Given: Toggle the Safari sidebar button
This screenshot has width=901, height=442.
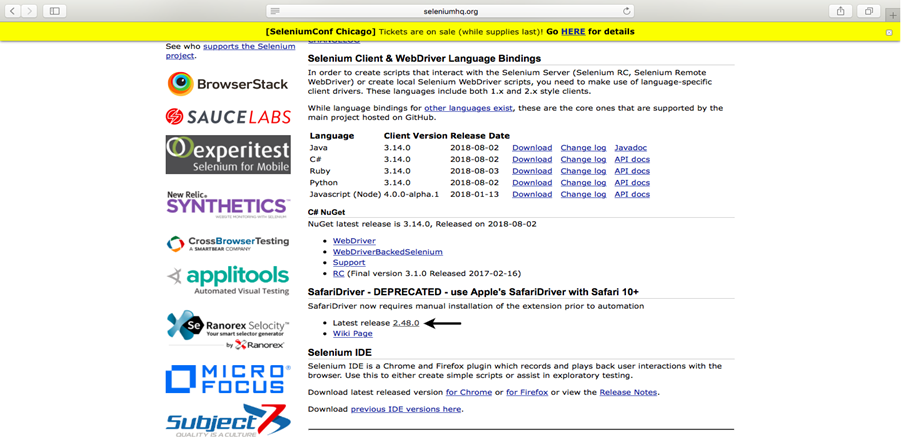Looking at the screenshot, I should [55, 10].
